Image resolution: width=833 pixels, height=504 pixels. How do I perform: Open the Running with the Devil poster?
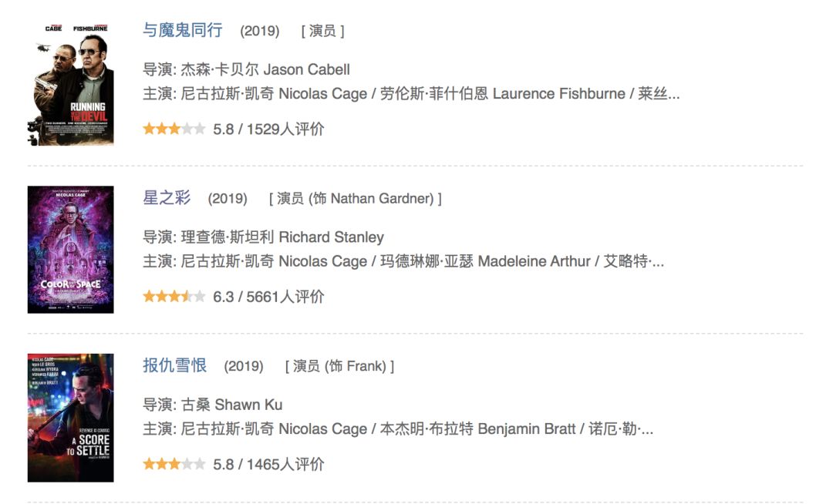click(x=70, y=82)
